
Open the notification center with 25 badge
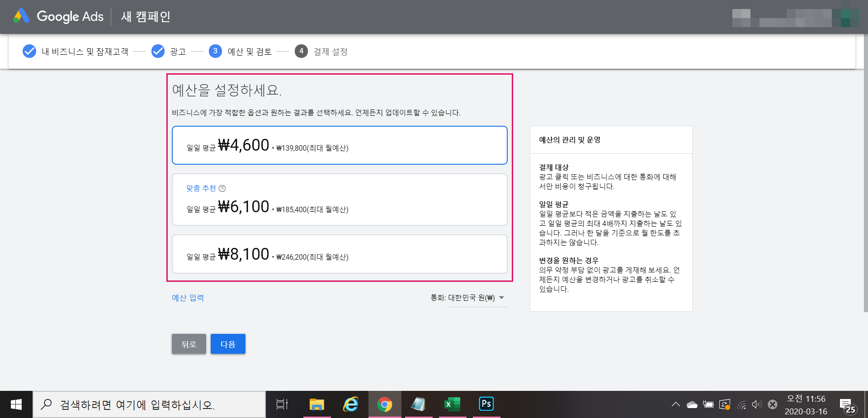pos(848,405)
